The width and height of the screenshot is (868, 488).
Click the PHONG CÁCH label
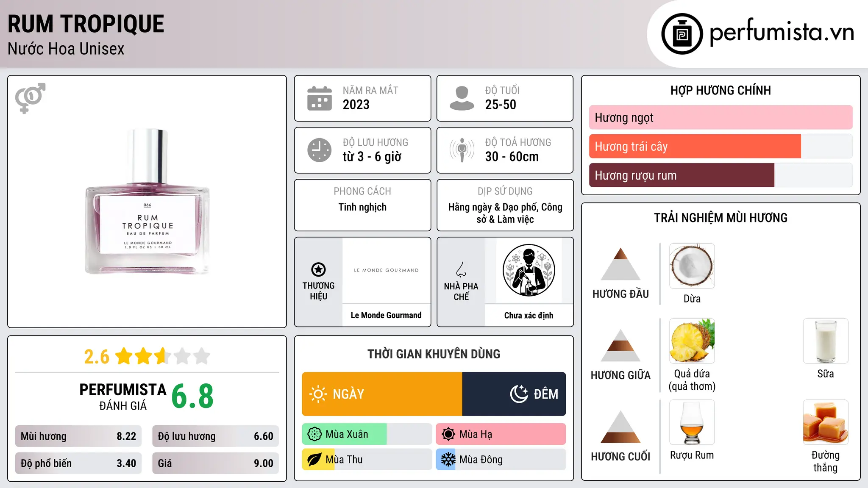(x=362, y=191)
